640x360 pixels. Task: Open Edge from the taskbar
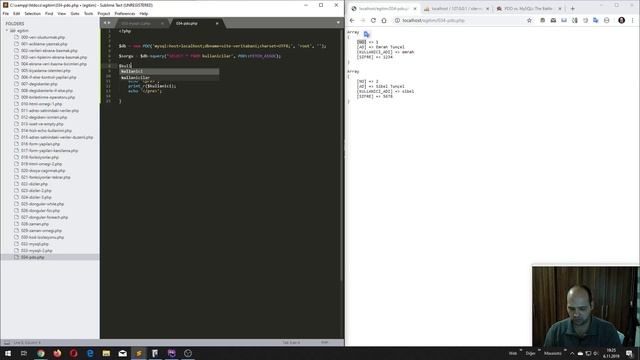click(x=90, y=353)
